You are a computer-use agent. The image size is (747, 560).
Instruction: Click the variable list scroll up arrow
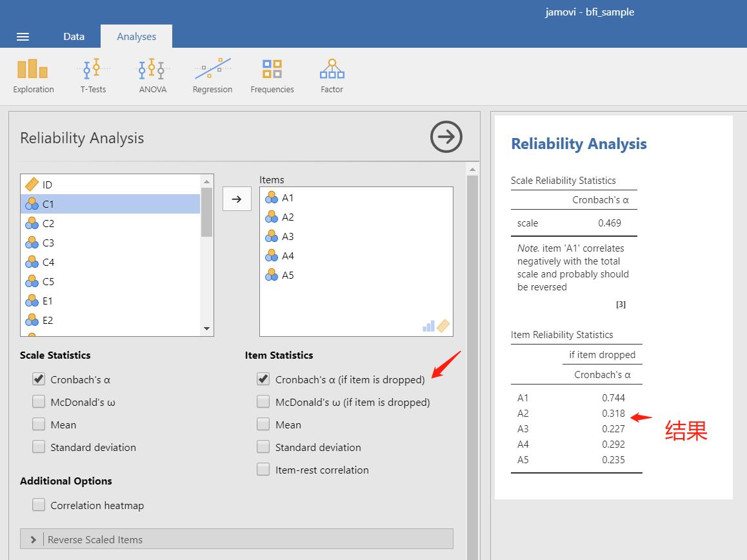click(207, 181)
